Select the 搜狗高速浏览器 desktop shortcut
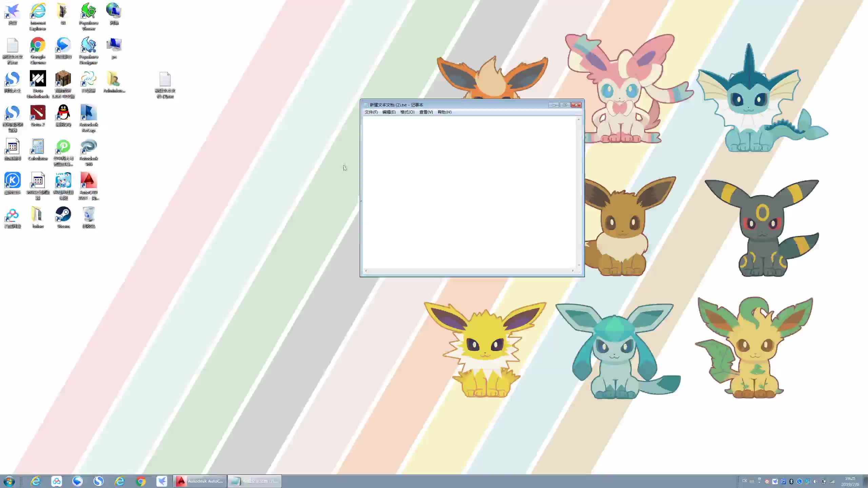 (x=13, y=119)
